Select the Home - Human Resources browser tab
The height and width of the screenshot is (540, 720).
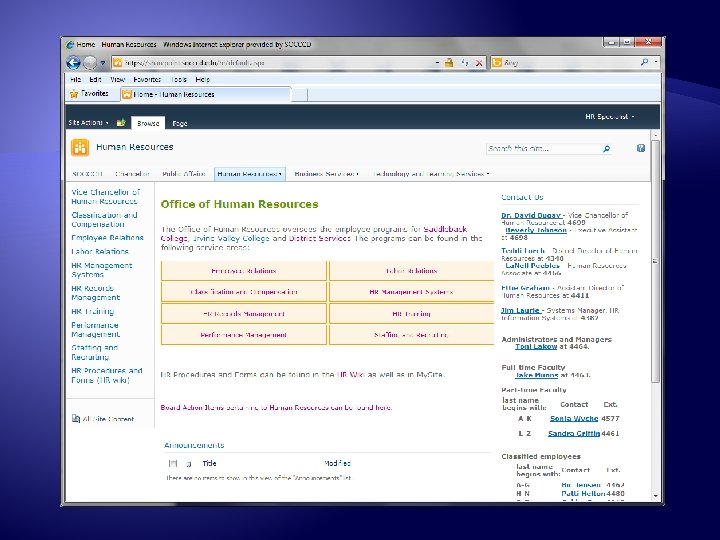coord(206,94)
